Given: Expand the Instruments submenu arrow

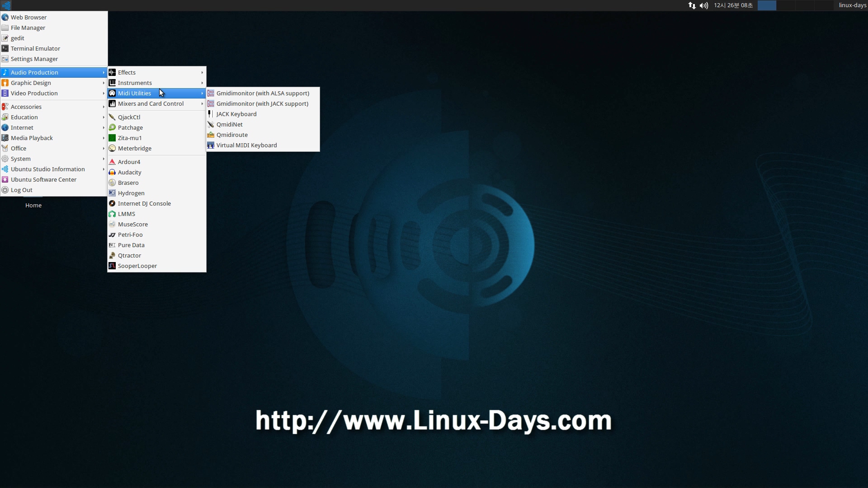Looking at the screenshot, I should click(x=202, y=83).
